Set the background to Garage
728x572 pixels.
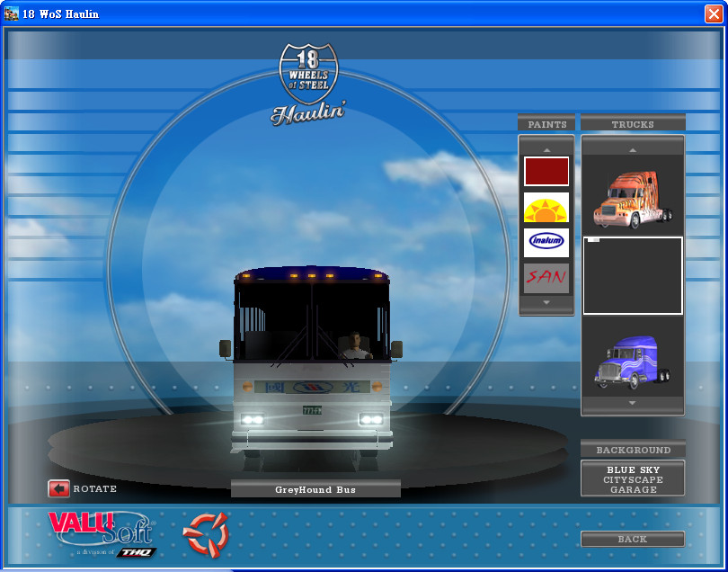(x=633, y=490)
